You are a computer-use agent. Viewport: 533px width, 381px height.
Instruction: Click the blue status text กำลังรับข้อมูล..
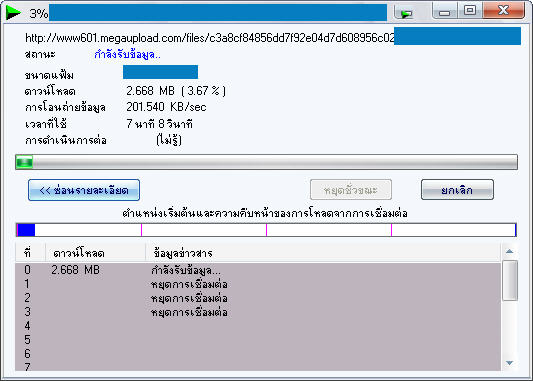point(127,54)
